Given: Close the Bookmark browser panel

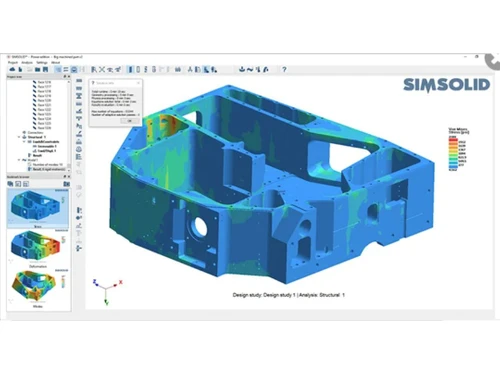Looking at the screenshot, I should 69,177.
